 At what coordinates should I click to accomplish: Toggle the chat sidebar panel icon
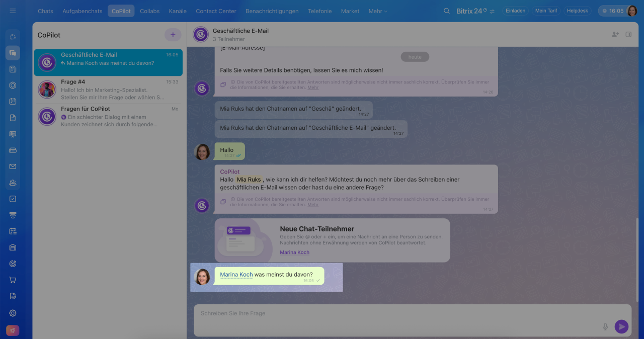(x=628, y=34)
